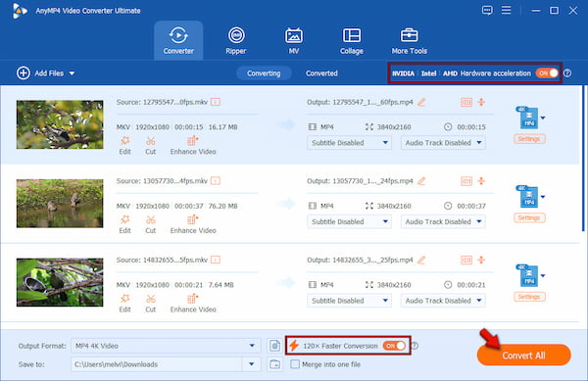The image size is (588, 381).
Task: Expand Subtitle Disabled dropdown for first video
Action: click(x=349, y=143)
